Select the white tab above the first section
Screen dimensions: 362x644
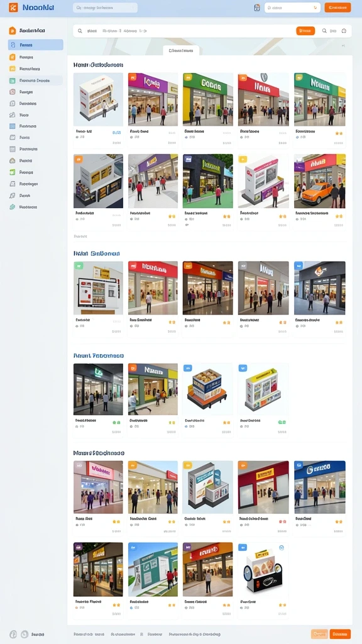point(181,50)
